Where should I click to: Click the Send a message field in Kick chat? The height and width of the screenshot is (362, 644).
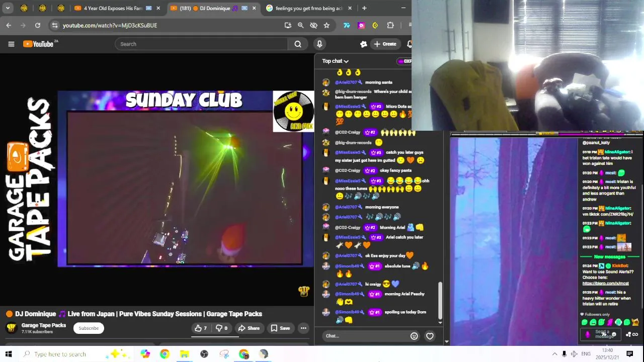602,334
